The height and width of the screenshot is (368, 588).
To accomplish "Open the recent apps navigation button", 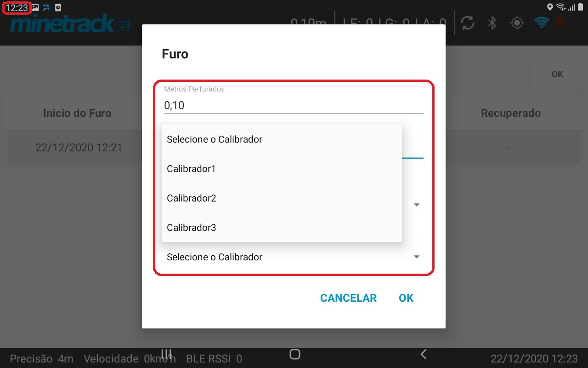I will click(x=166, y=354).
